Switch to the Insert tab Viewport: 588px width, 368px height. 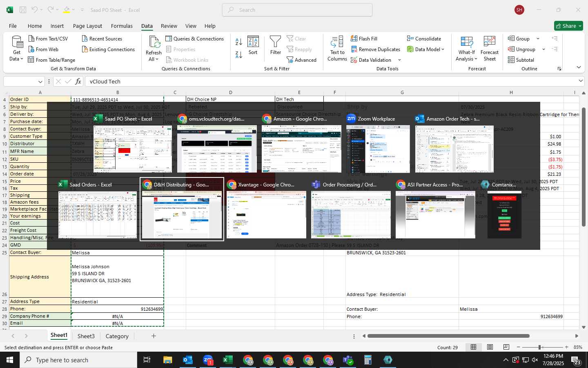point(57,26)
